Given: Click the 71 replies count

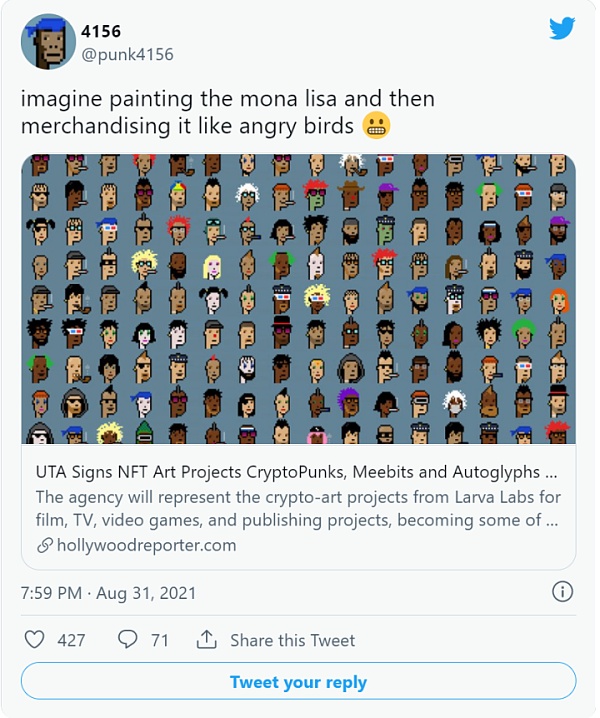Looking at the screenshot, I should [x=160, y=640].
